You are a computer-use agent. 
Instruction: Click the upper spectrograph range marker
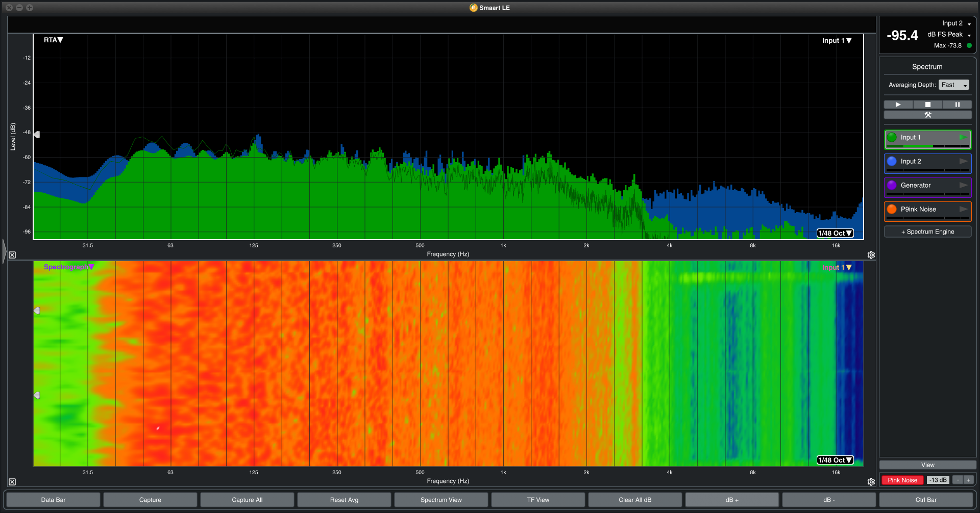pos(37,311)
